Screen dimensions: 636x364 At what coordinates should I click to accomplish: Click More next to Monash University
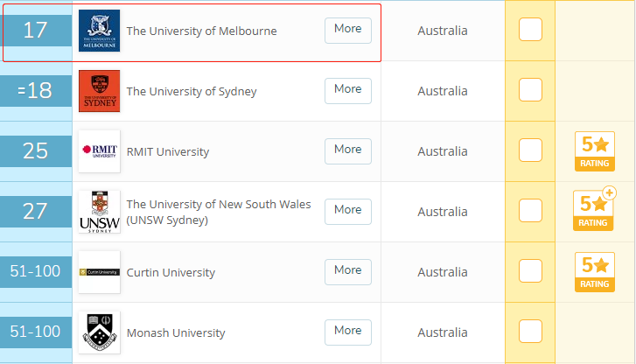tap(348, 332)
